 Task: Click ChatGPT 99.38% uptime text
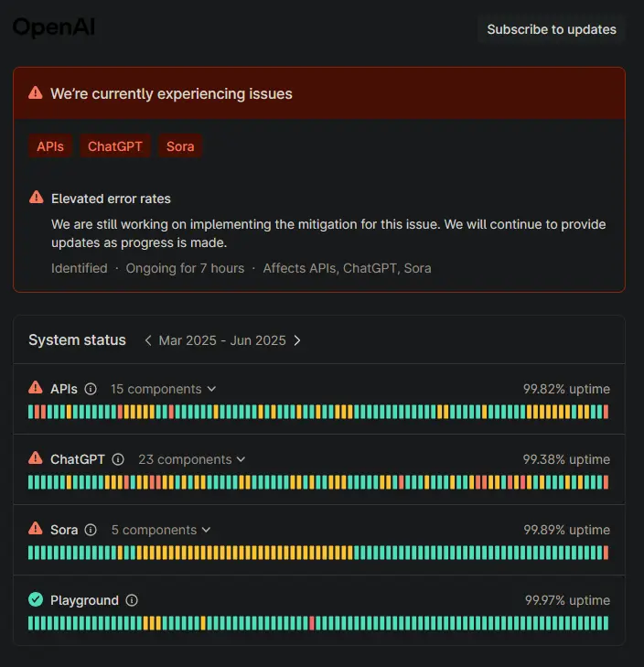coord(566,459)
